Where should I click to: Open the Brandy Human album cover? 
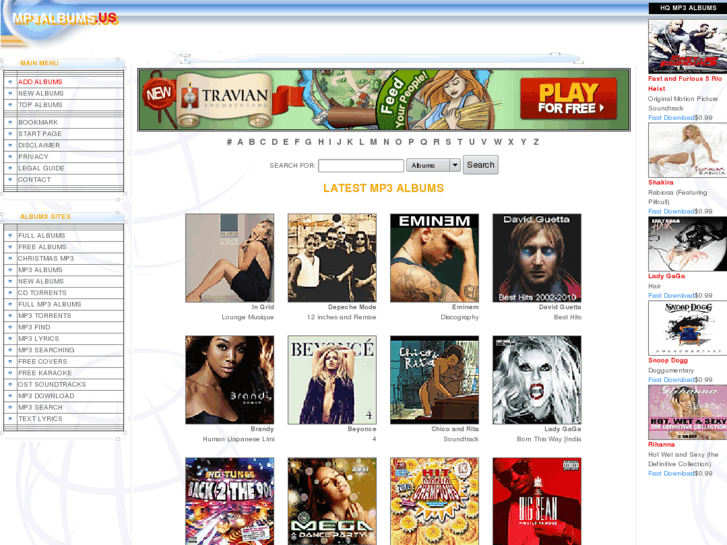230,380
